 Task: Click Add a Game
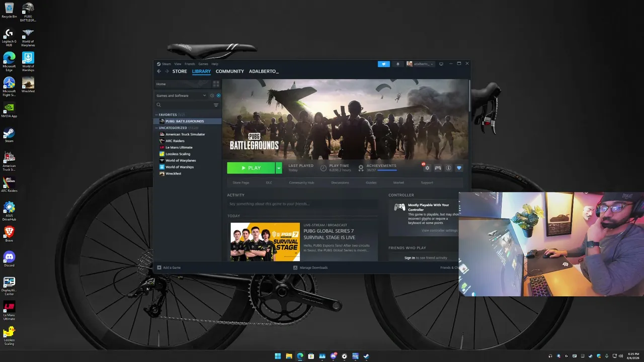coord(169,267)
